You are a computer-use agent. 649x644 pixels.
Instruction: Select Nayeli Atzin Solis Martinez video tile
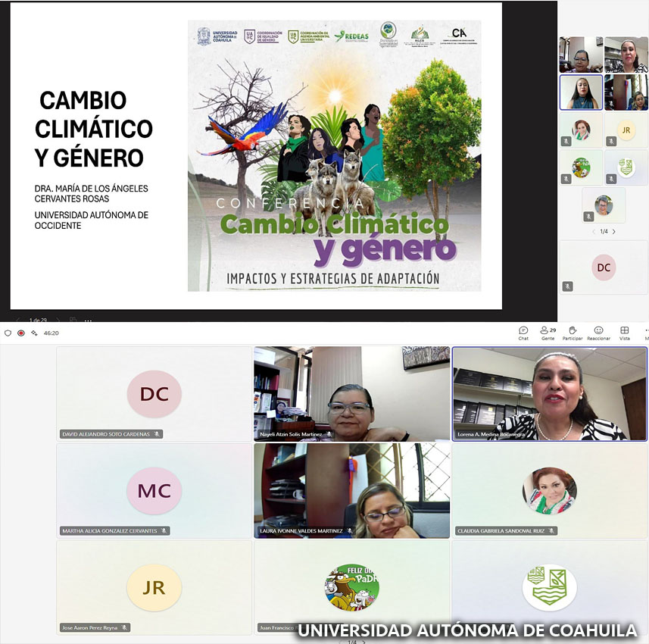[351, 393]
